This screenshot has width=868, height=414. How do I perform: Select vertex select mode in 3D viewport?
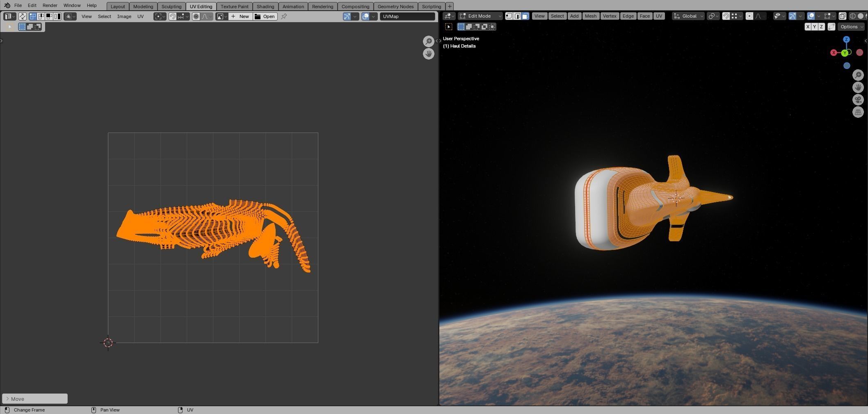point(509,16)
